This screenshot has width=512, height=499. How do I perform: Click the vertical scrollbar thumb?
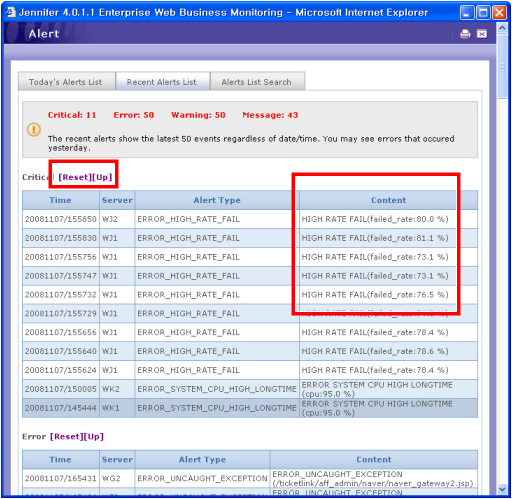[502, 66]
